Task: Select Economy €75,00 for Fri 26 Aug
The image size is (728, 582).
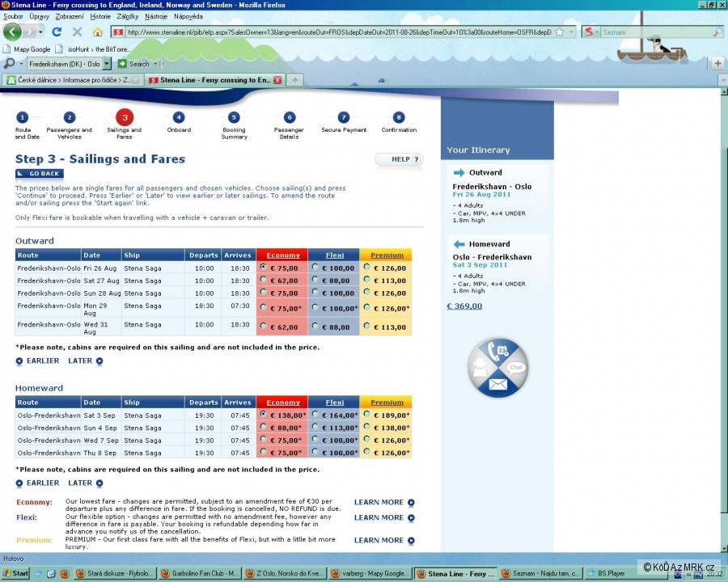Action: point(263,267)
